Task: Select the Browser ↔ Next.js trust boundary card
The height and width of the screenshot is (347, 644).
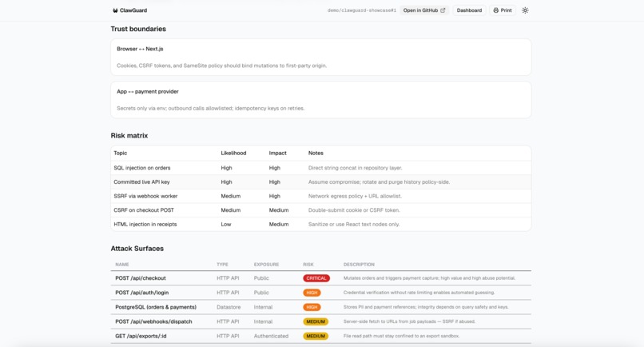Action: coord(320,57)
